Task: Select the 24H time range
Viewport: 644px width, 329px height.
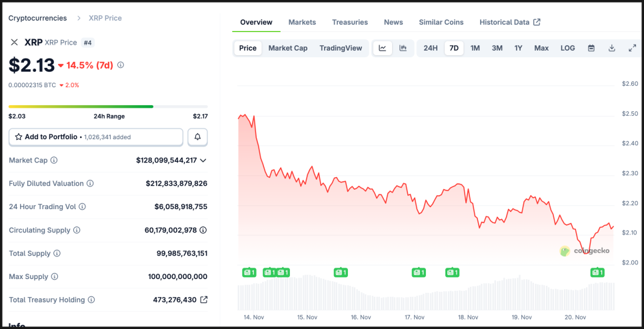Action: click(431, 48)
